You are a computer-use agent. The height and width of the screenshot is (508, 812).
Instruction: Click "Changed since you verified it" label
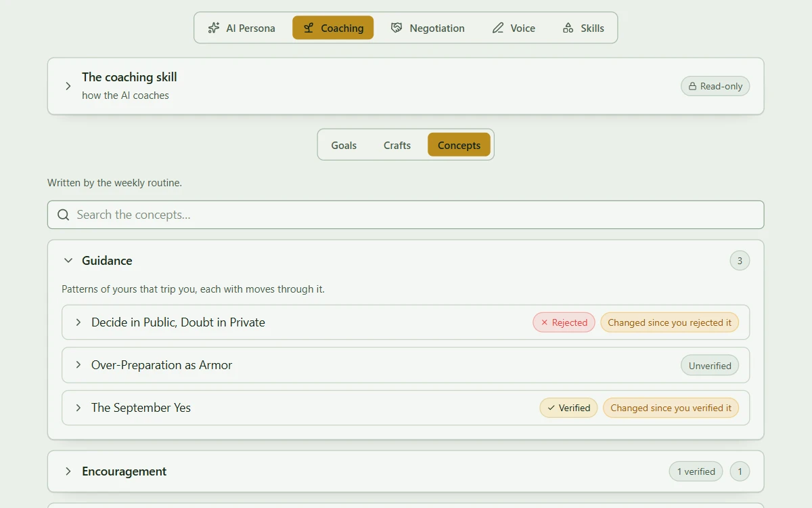coord(671,408)
